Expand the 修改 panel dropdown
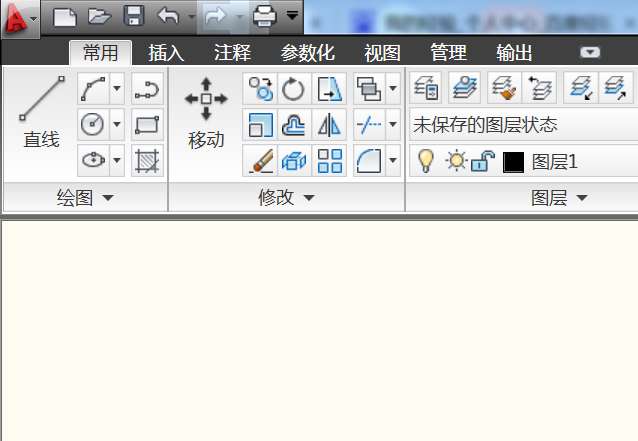The height and width of the screenshot is (441, 638). click(286, 198)
